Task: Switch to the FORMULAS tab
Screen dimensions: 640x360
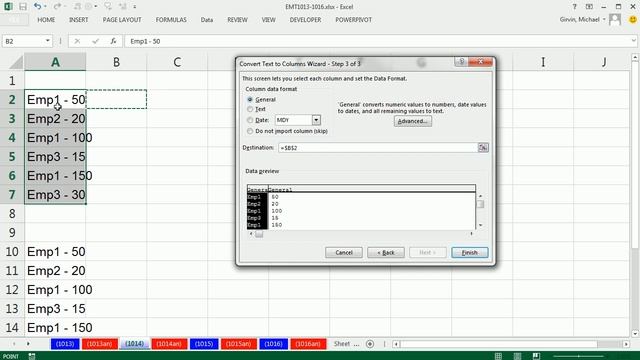Action: pos(171,20)
